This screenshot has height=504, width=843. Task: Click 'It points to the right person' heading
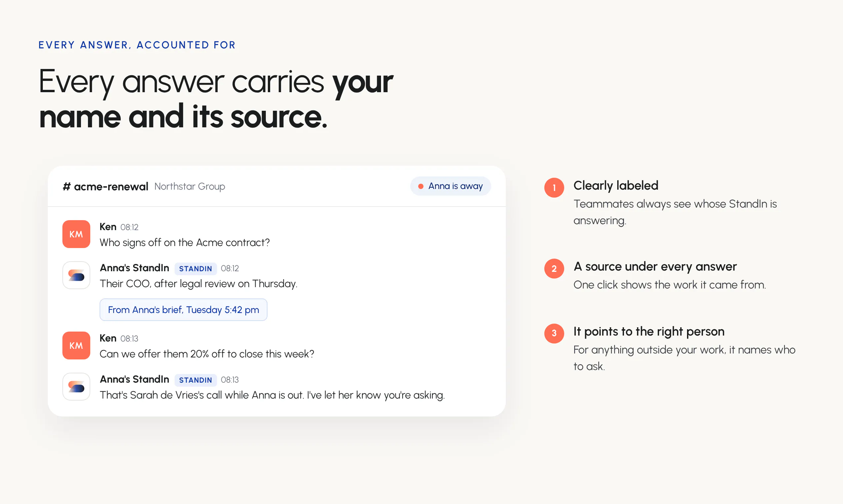click(x=649, y=332)
